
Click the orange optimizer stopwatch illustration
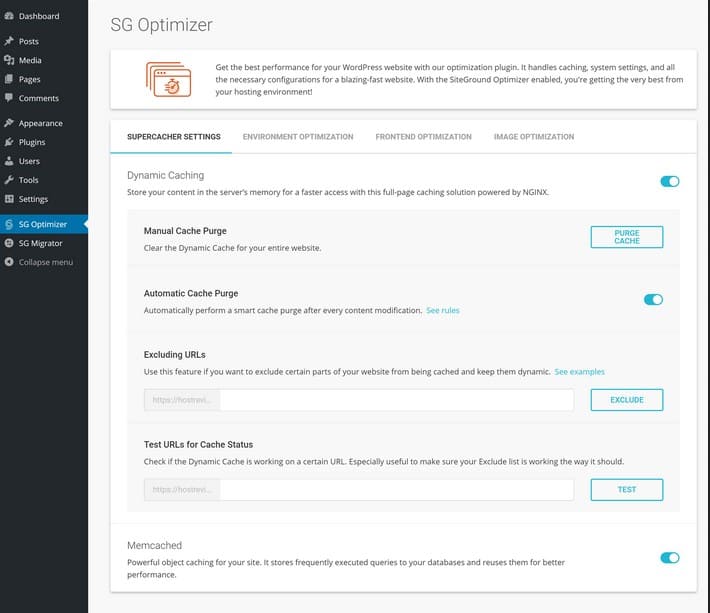click(x=168, y=79)
